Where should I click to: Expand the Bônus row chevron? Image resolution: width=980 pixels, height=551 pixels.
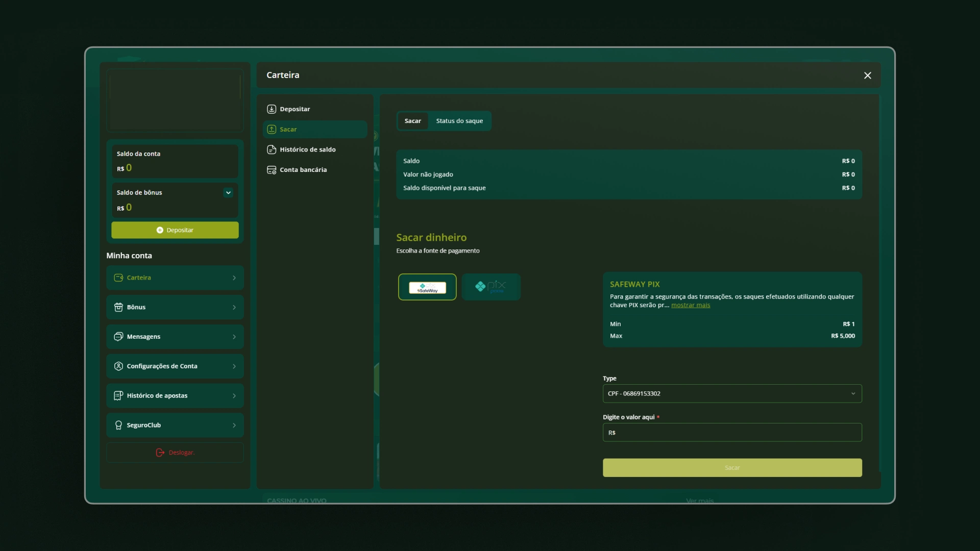click(234, 307)
